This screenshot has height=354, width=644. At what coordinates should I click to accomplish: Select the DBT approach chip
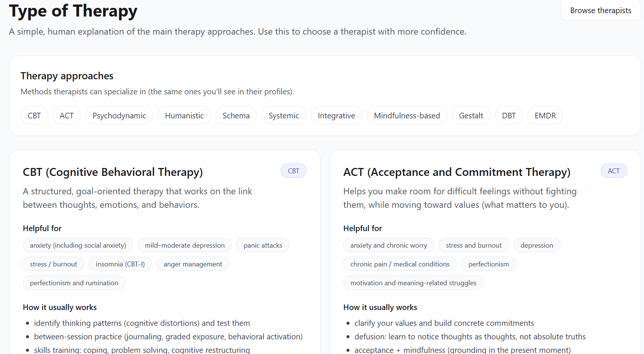click(509, 115)
